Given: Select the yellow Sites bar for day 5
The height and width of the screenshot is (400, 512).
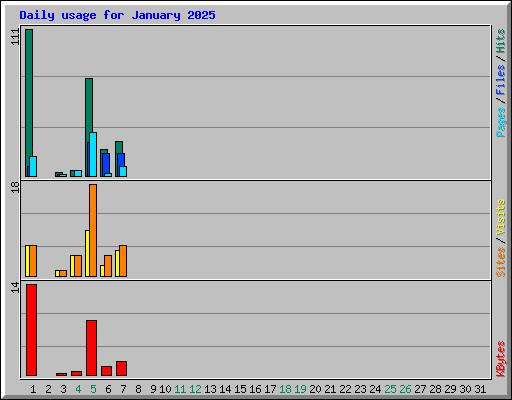Looking at the screenshot, I should (87, 253).
